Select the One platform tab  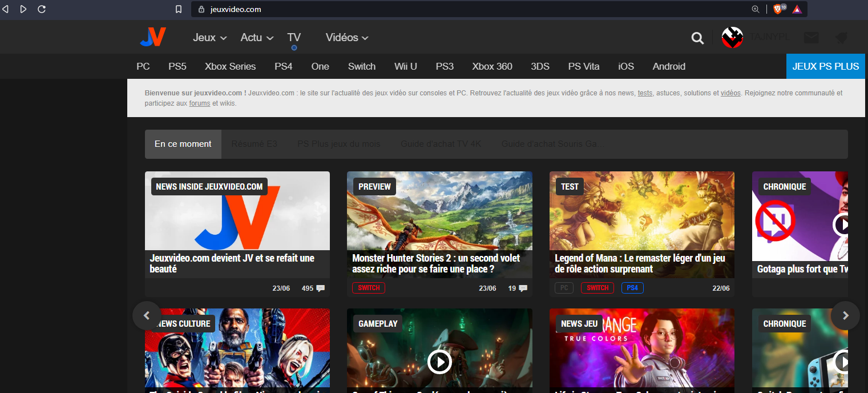pos(320,66)
